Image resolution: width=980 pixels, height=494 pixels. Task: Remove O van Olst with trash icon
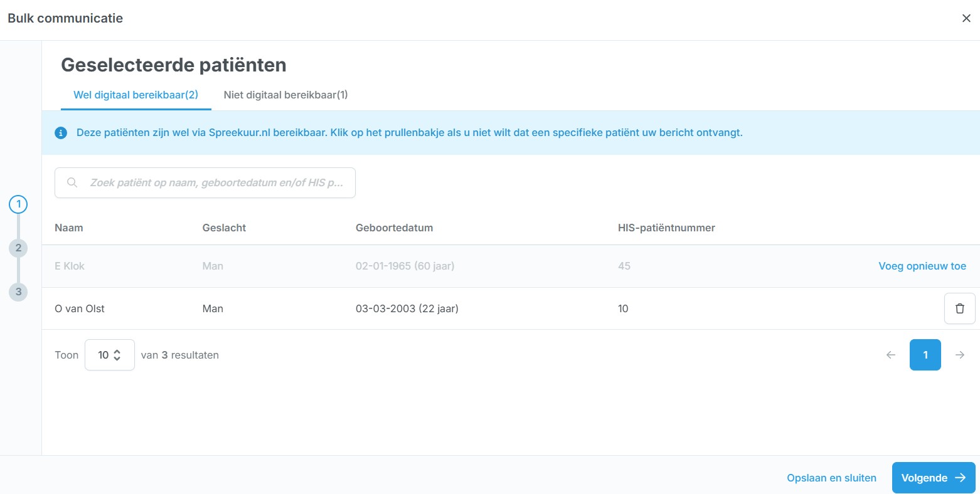959,308
